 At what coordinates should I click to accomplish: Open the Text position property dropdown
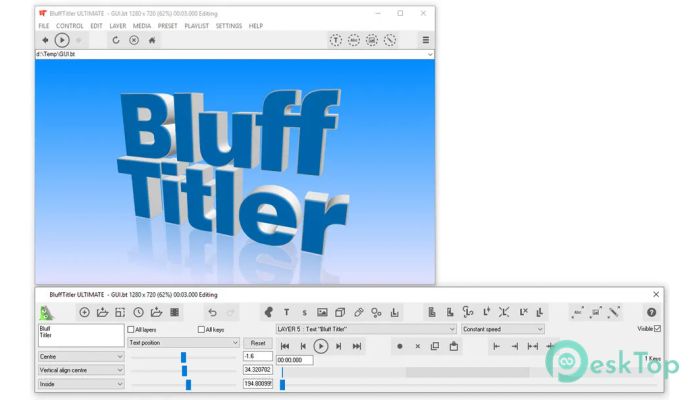tap(183, 342)
